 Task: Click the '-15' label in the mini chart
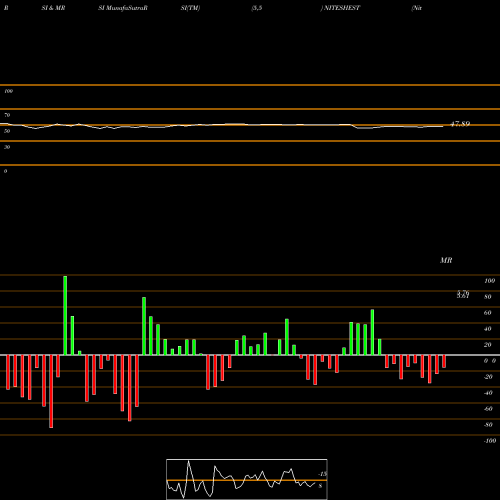point(323,474)
